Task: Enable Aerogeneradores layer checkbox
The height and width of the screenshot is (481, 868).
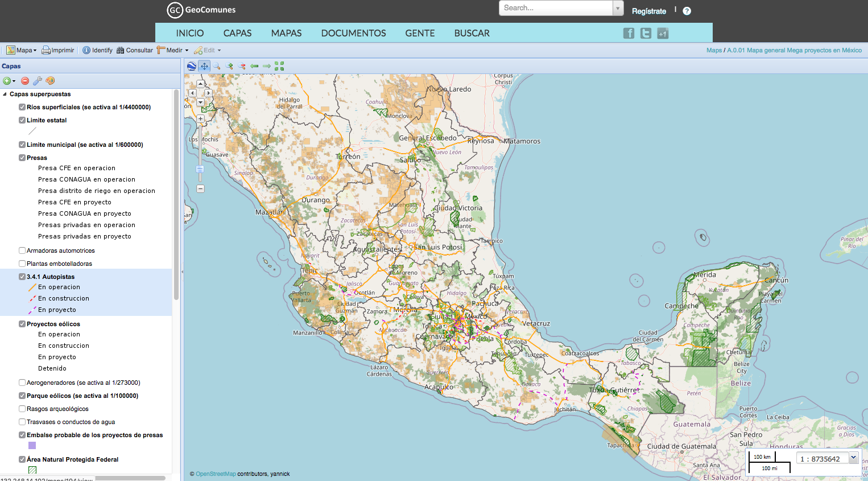Action: pyautogui.click(x=22, y=383)
